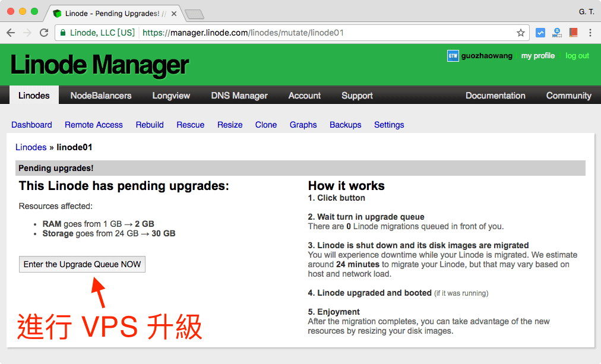This screenshot has height=364, width=601.
Task: Open the blue 'a' measurement extension
Action: coord(556,33)
